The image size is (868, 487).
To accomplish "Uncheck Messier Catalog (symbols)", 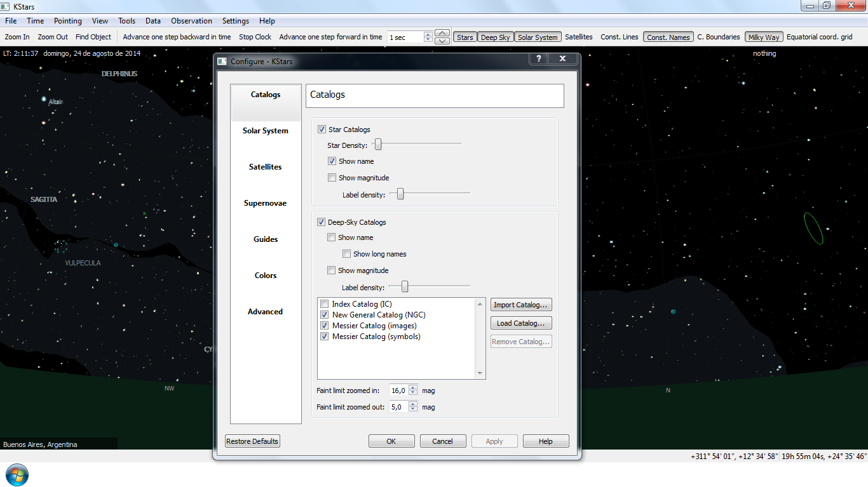I will click(x=325, y=337).
